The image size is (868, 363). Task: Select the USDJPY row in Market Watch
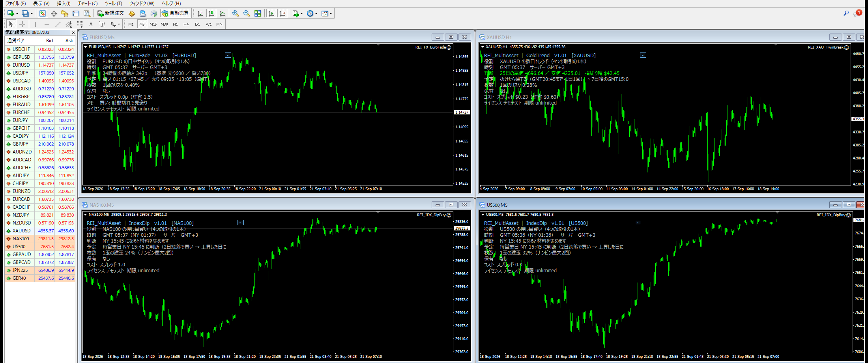[x=40, y=73]
